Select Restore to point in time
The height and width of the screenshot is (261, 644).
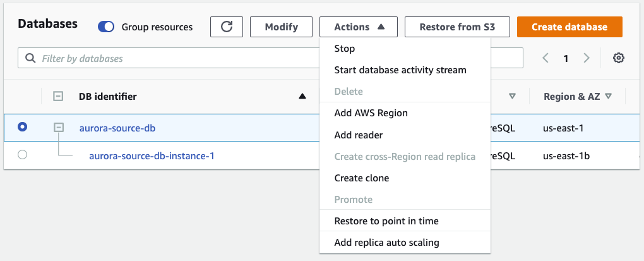386,221
